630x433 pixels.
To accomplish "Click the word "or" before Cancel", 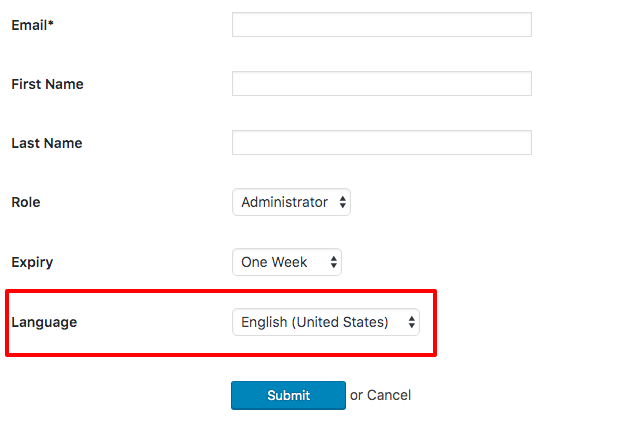I will click(x=356, y=396).
